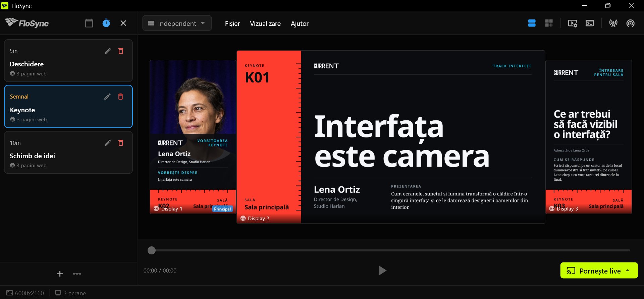Select the Display 2 keynote preview

pyautogui.click(x=391, y=137)
